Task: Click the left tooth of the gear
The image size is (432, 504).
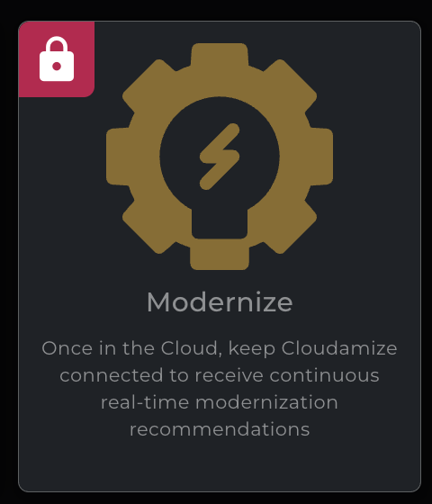Action: (x=118, y=157)
